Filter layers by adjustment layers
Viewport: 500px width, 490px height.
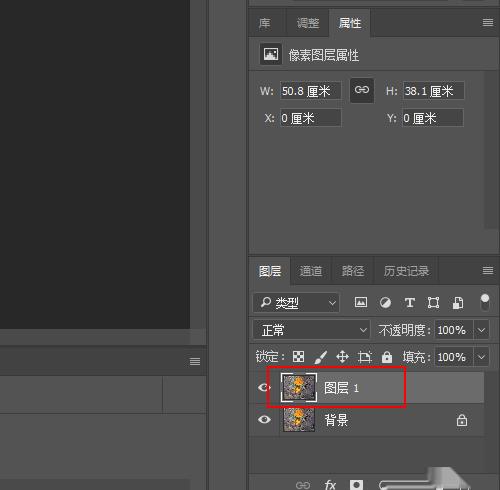pos(385,303)
